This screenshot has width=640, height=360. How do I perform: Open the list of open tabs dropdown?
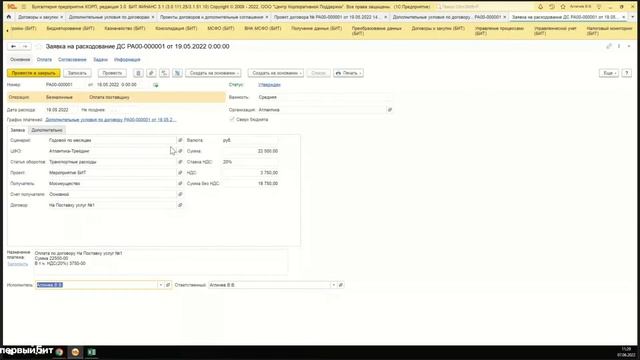pos(633,17)
